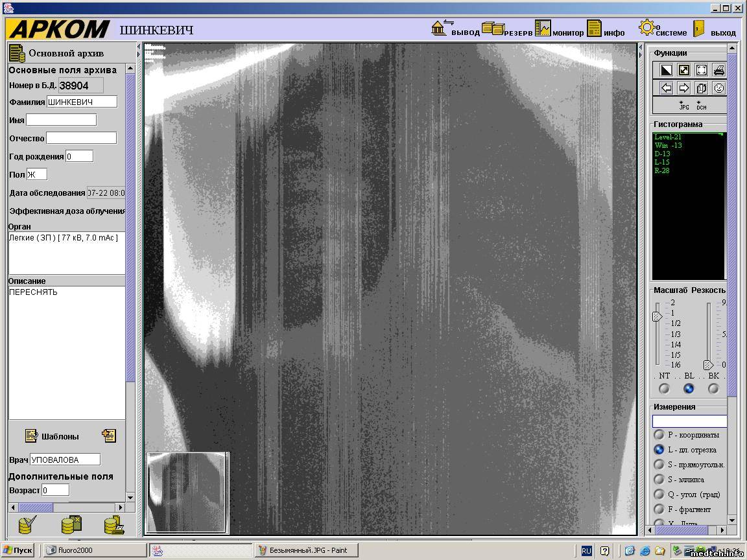Click the Масштаб zoom slider handle
Screen dimensions: 747x560
coord(657,316)
